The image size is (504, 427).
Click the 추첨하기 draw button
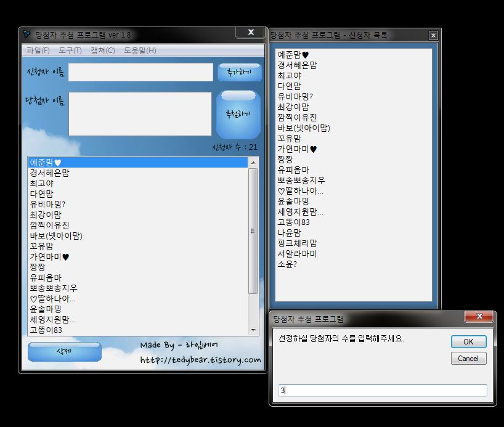238,114
